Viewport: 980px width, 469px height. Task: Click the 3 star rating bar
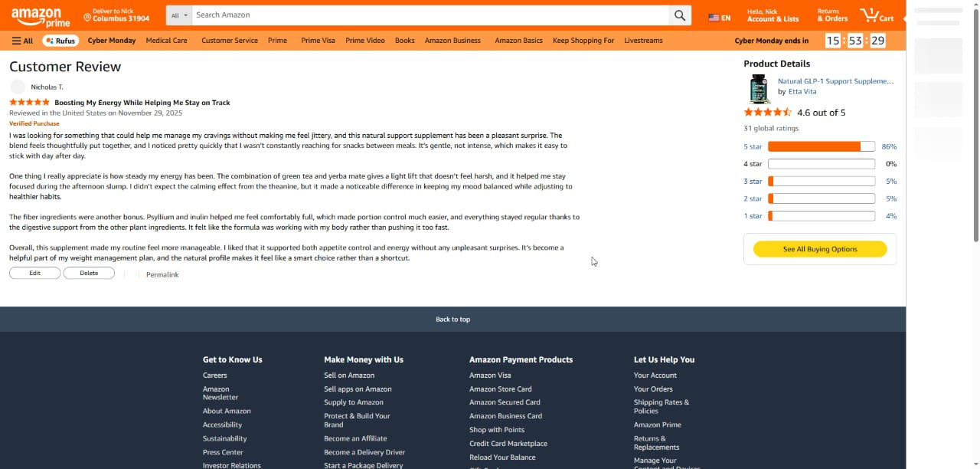click(x=822, y=182)
